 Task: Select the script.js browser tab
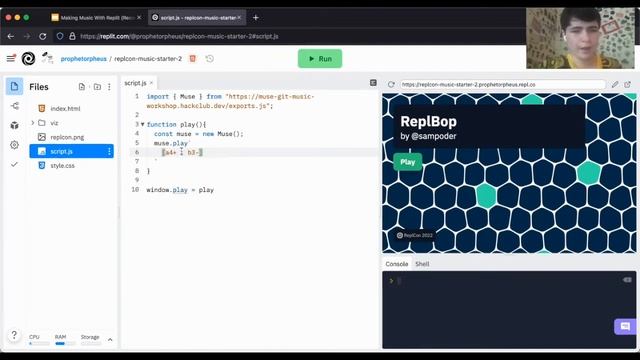coord(196,18)
